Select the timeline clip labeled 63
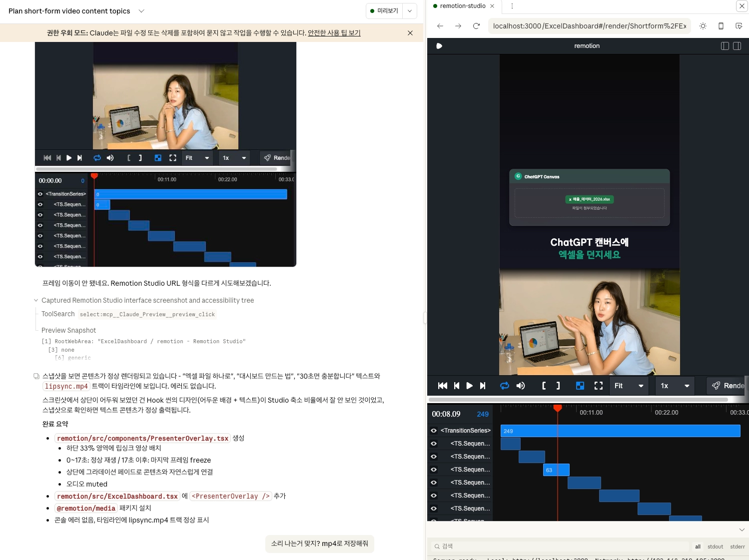This screenshot has width=749, height=560. 556,470
